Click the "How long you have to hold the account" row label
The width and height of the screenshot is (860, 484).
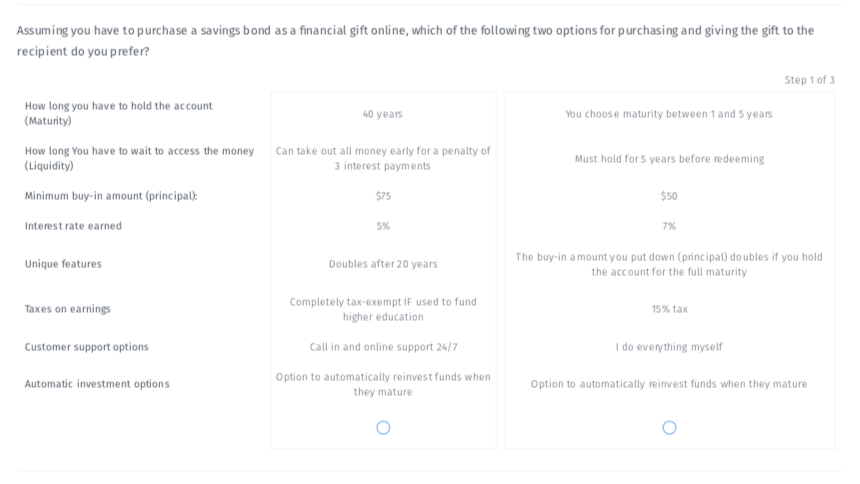click(x=118, y=113)
